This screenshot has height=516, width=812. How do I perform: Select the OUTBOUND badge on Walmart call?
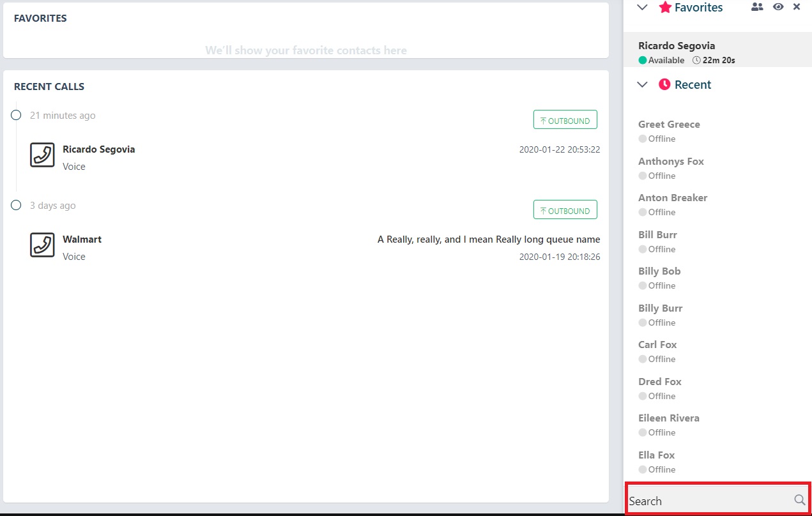click(x=565, y=211)
